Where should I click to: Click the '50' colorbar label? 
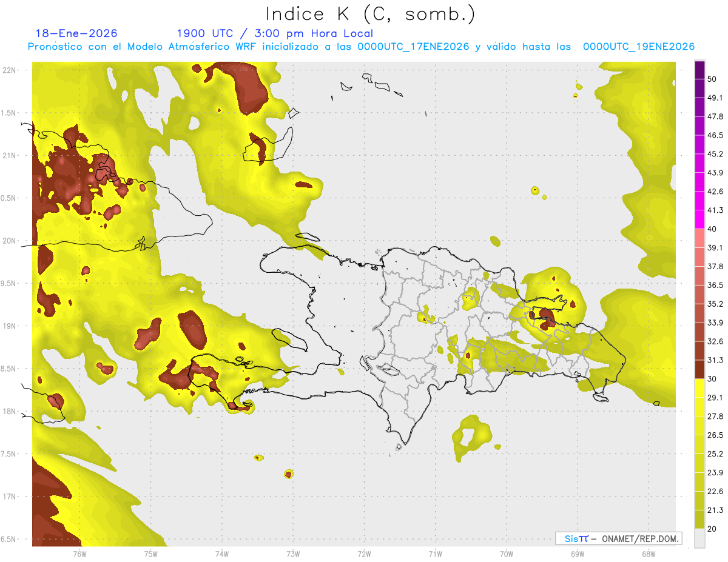(x=712, y=79)
